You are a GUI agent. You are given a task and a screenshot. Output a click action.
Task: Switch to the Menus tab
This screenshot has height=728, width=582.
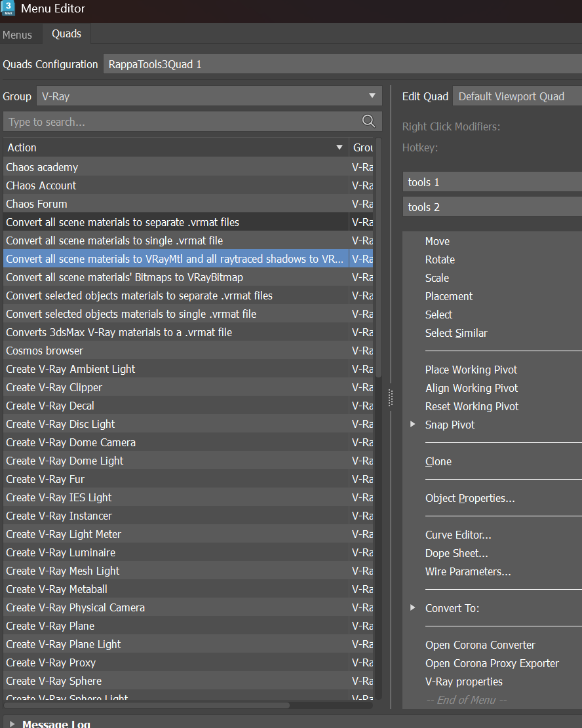(17, 35)
